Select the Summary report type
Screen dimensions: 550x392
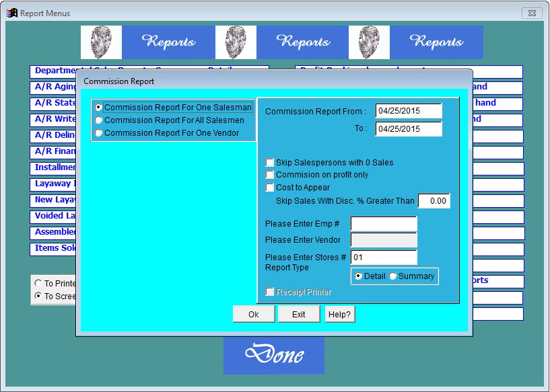(x=393, y=276)
